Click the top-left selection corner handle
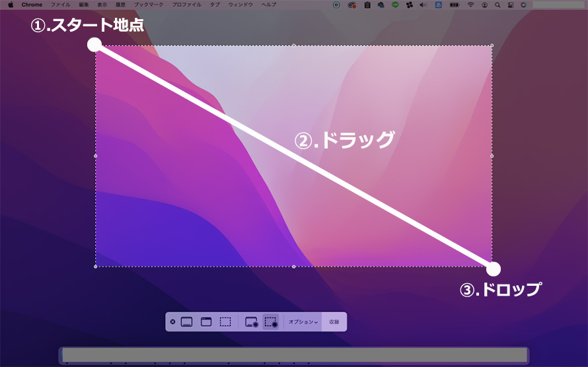The image size is (588, 367). (96, 46)
